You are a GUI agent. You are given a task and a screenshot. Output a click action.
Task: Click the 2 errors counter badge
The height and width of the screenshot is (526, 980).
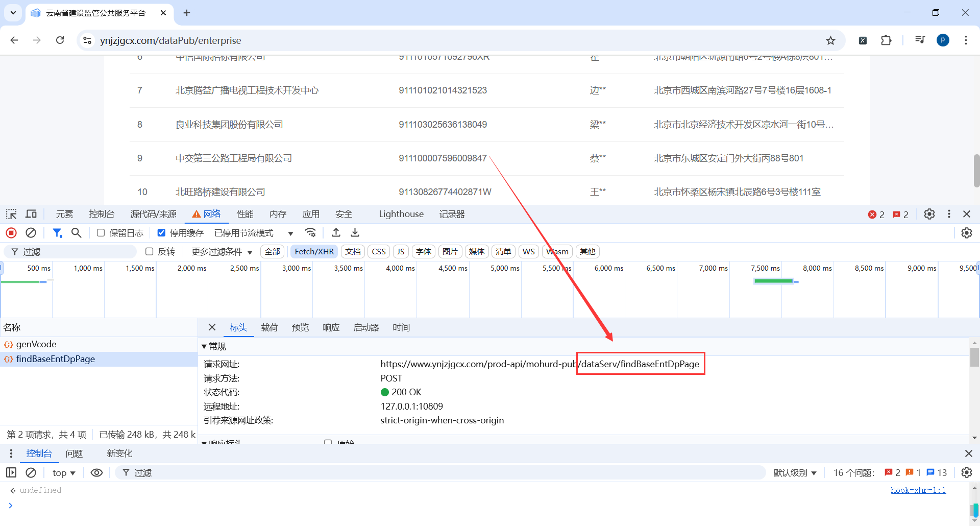[x=876, y=214]
